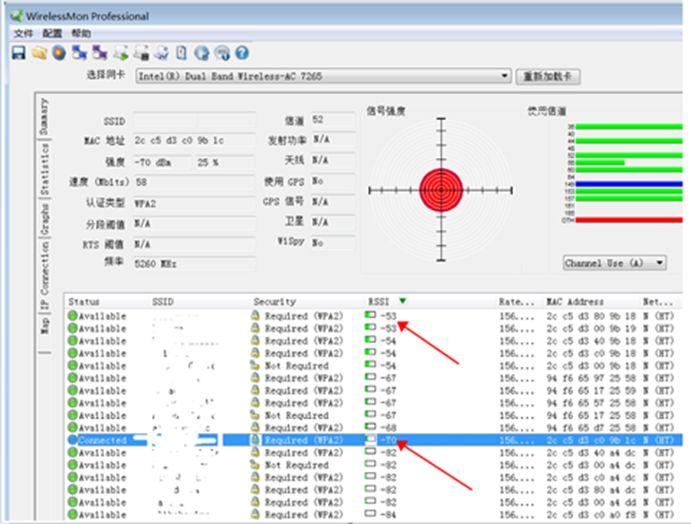Switch to the Statistics side tab
Viewport: 691px width, 524px height.
[x=45, y=169]
